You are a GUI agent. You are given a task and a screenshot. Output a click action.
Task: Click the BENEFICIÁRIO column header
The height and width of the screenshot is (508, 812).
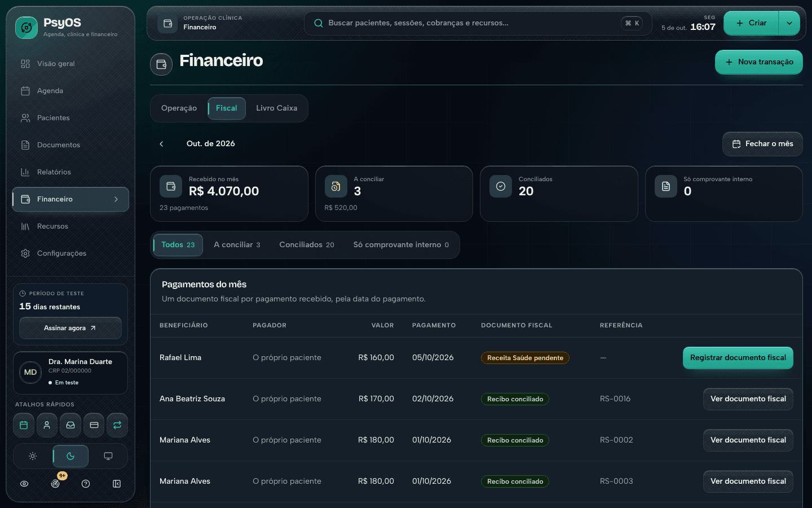click(x=184, y=326)
